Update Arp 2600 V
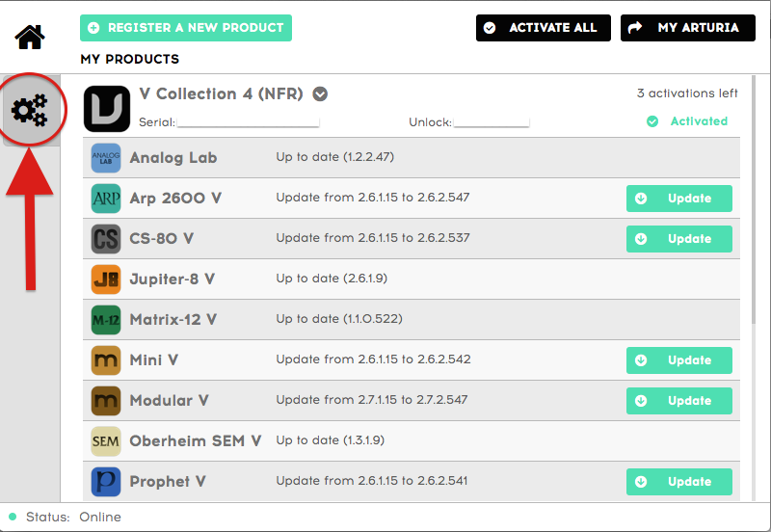Viewport: 771px width, 532px height. click(679, 199)
